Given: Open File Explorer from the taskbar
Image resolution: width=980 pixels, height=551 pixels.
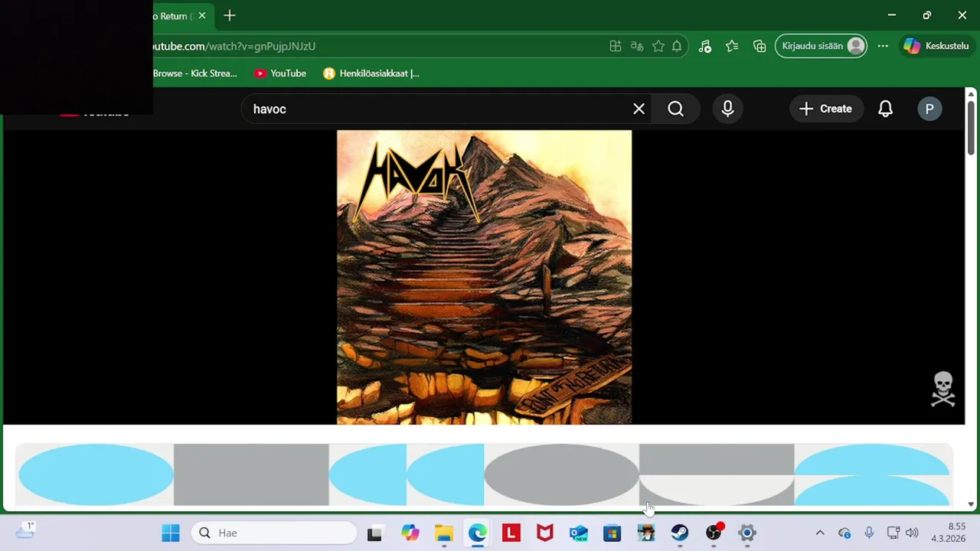Looking at the screenshot, I should [444, 533].
